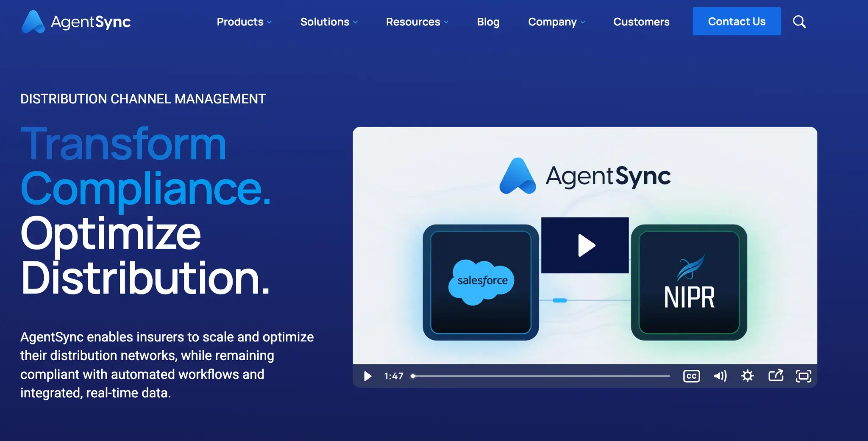
Task: Click the AgentSync logo in the navbar
Action: 76,22
